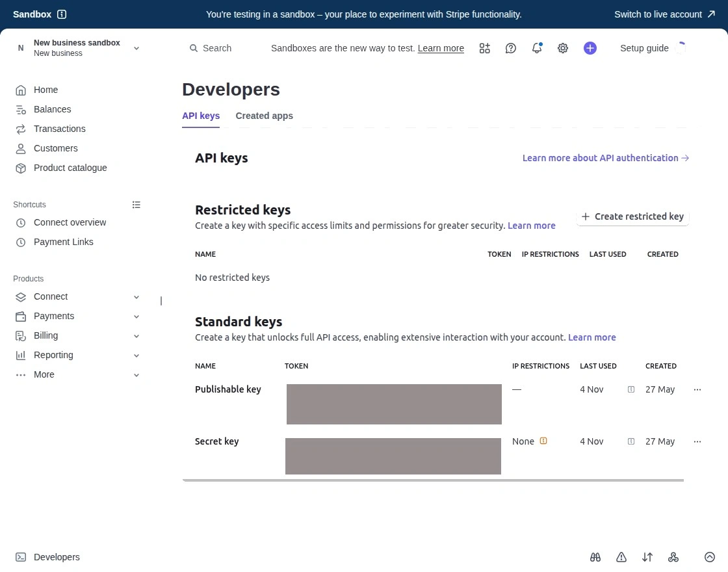The image size is (728, 572).
Task: Click the Create restricted key button
Action: click(x=632, y=216)
